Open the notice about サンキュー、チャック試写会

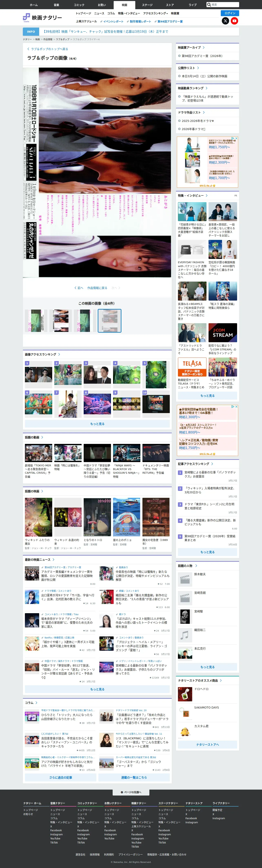click(106, 32)
